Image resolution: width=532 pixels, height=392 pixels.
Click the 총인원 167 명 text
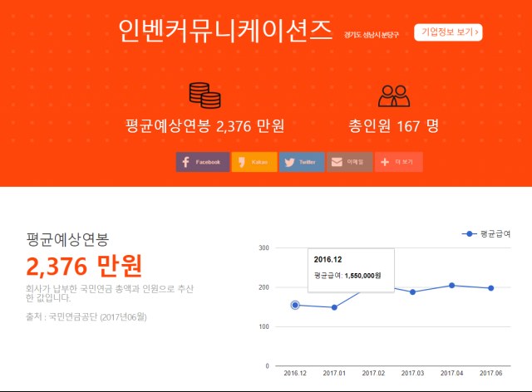[x=394, y=126]
